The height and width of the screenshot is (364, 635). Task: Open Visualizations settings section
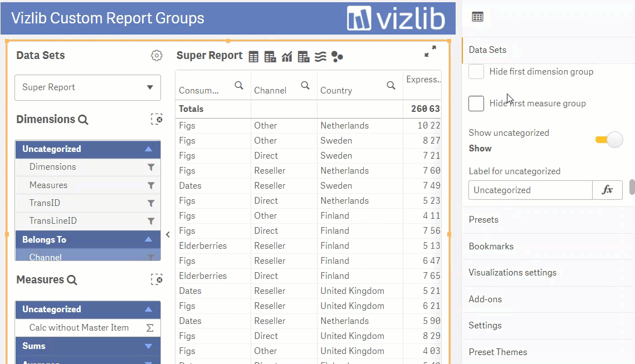pos(548,273)
